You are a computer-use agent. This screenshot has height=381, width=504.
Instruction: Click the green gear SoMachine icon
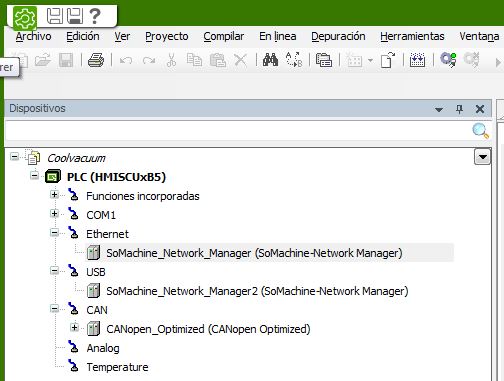point(25,17)
